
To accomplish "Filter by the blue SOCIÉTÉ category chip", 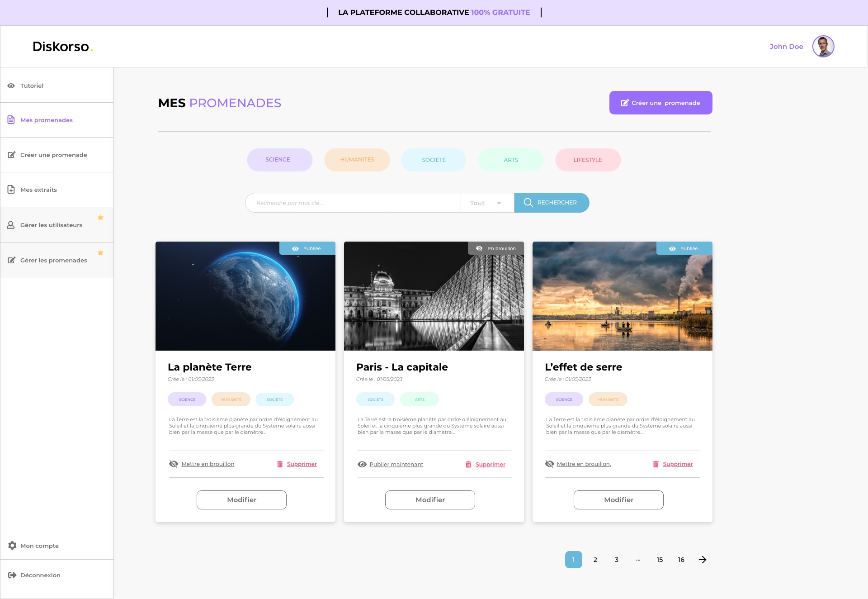I will (434, 160).
